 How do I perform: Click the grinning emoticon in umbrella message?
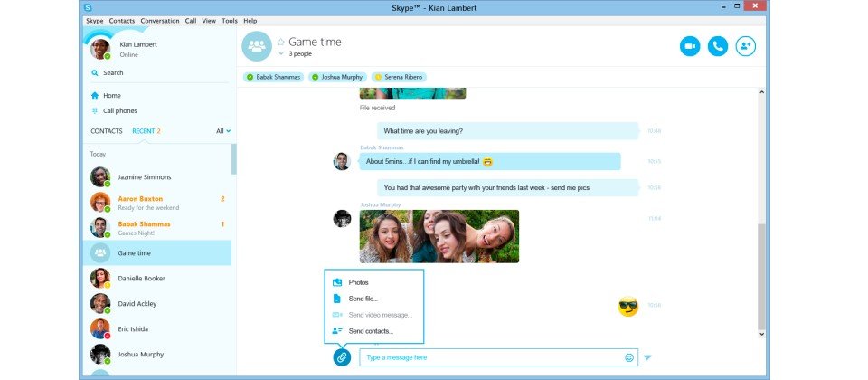487,162
